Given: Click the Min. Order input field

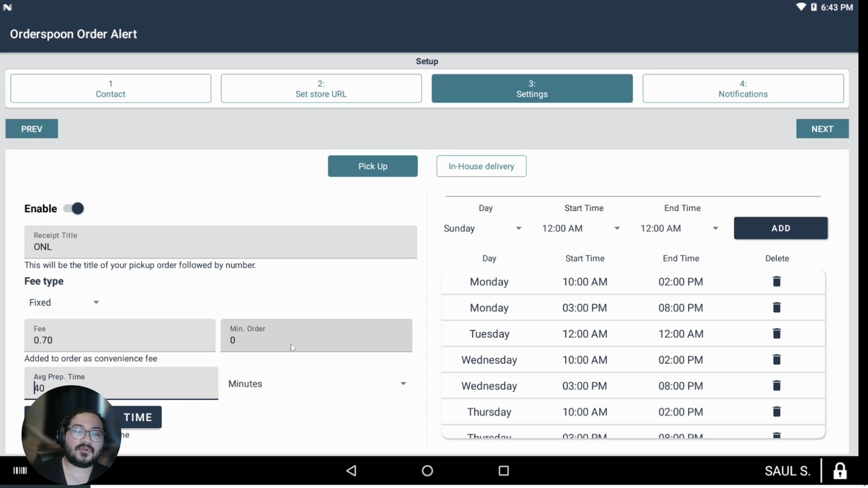Looking at the screenshot, I should pyautogui.click(x=316, y=335).
